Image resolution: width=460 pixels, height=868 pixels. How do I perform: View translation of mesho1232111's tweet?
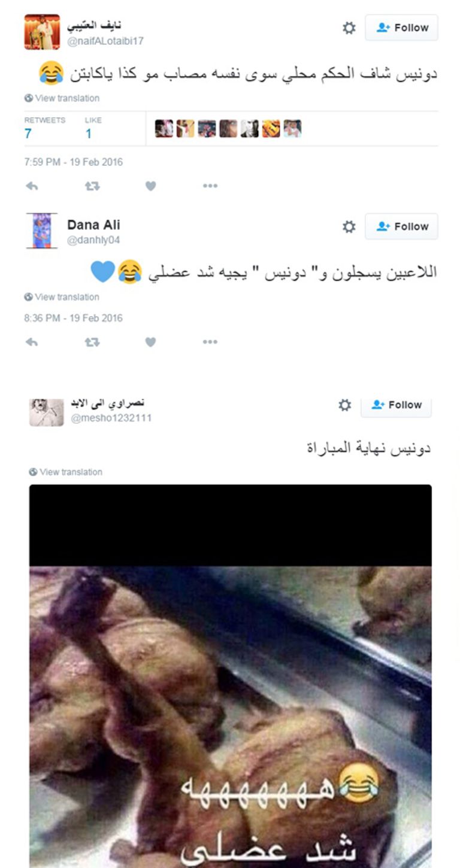(65, 472)
